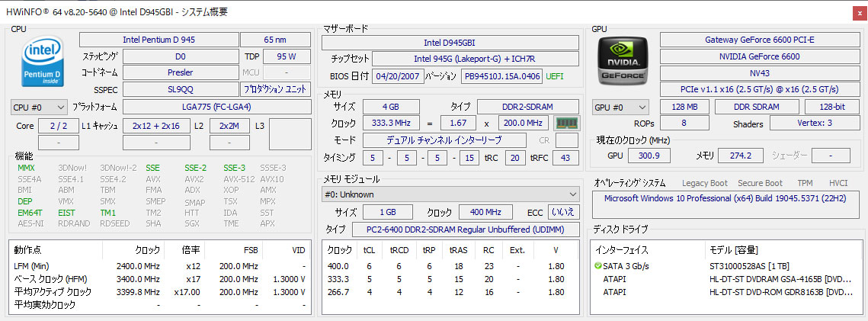Image resolution: width=868 pixels, height=321 pixels.
Task: Open the GPU #0 selector dropdown
Action: pos(621,107)
